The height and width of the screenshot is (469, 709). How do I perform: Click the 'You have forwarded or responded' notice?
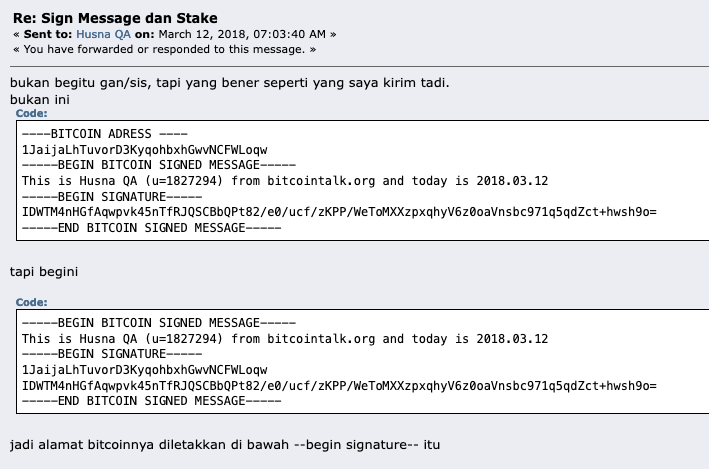pos(165,49)
